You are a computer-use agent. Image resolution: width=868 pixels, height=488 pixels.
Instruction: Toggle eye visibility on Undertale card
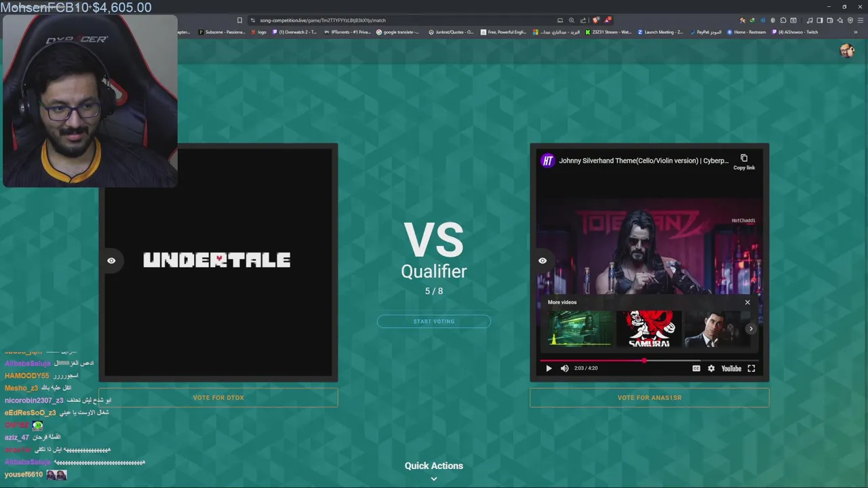pos(111,260)
